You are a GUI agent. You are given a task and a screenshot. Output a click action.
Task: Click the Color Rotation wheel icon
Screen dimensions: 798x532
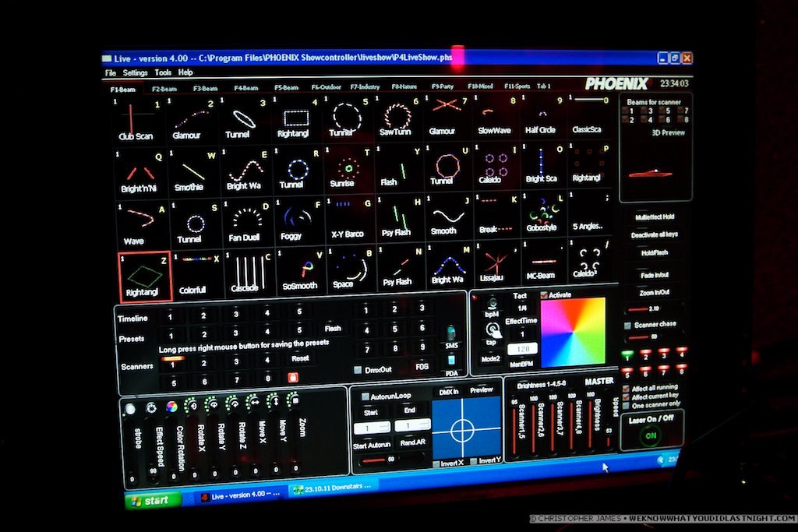171,406
